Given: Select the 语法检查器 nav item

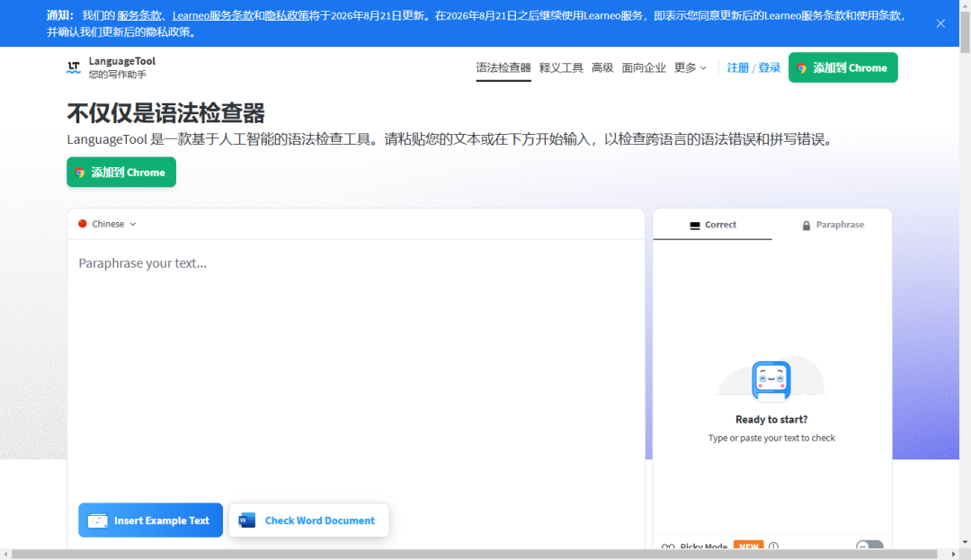Looking at the screenshot, I should point(503,67).
